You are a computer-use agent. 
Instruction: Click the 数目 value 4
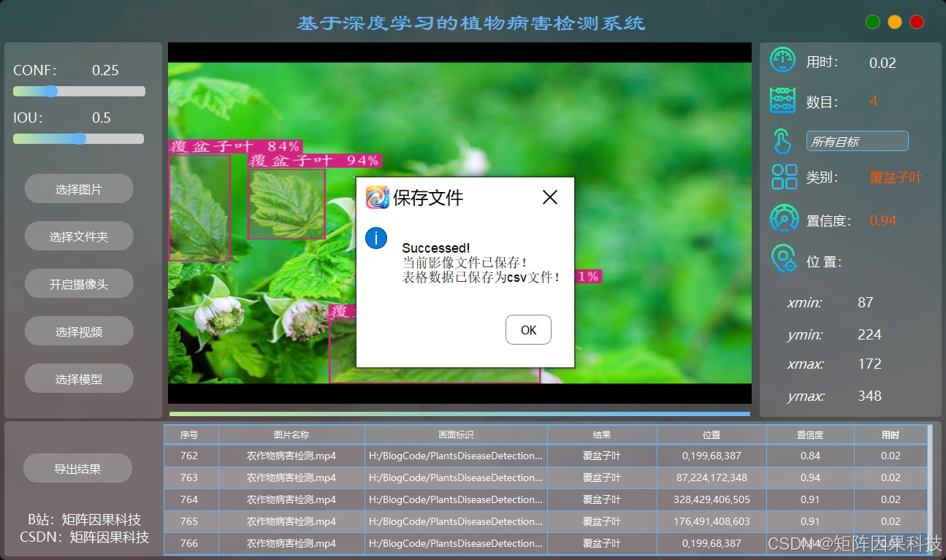(x=874, y=101)
